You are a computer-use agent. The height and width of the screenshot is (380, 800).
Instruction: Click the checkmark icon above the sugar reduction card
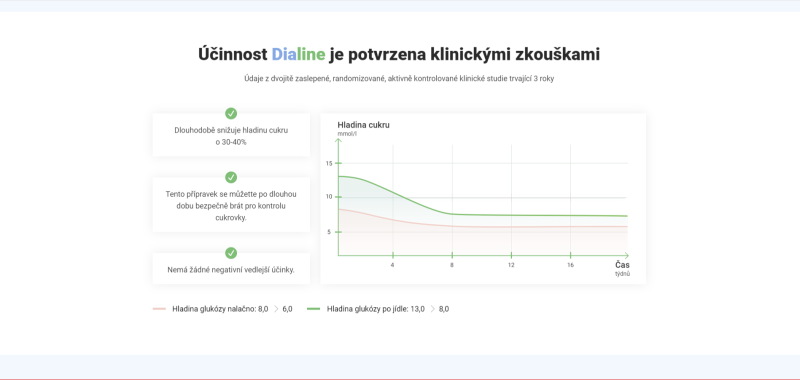coord(231,113)
